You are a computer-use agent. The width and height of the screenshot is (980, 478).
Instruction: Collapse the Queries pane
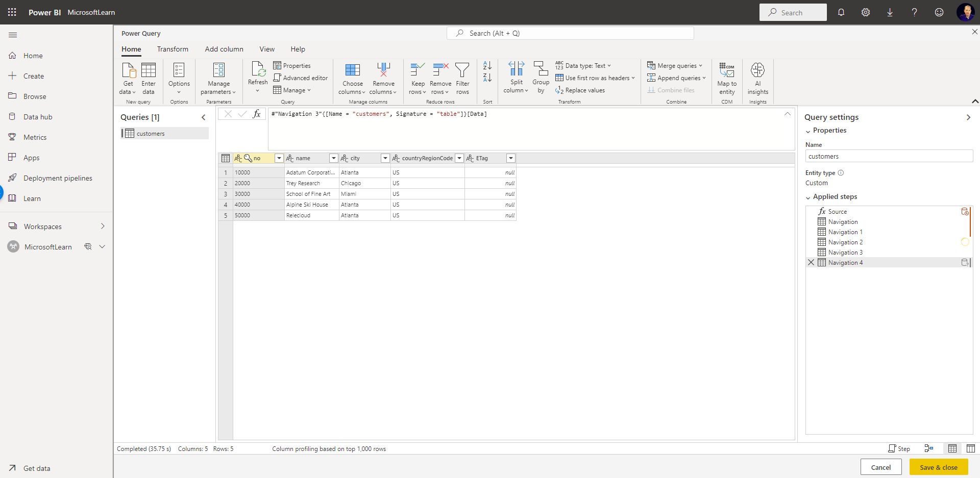(204, 117)
